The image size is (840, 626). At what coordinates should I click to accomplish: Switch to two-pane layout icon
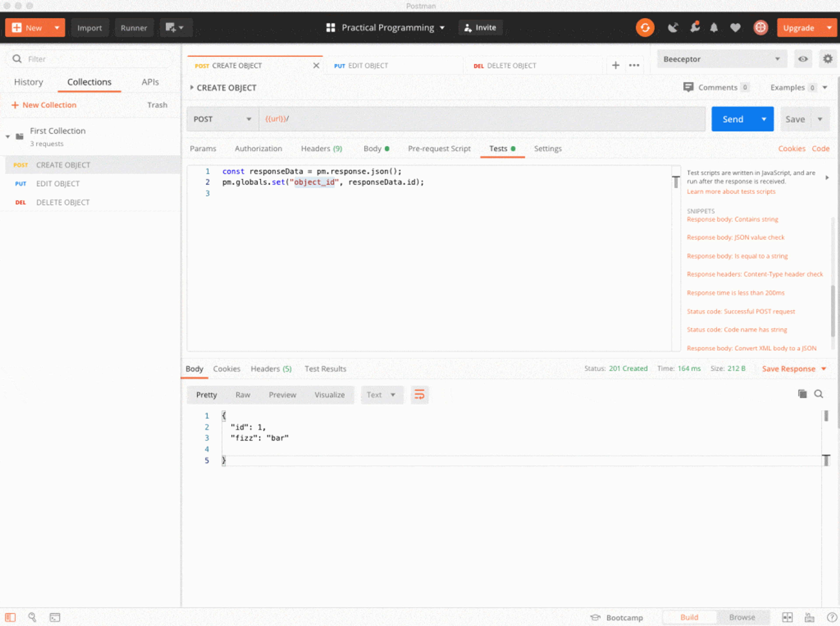pyautogui.click(x=787, y=617)
